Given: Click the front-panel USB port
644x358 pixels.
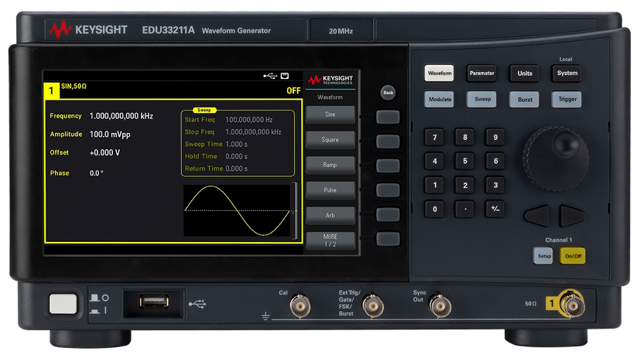Looking at the screenshot, I should point(154,302).
